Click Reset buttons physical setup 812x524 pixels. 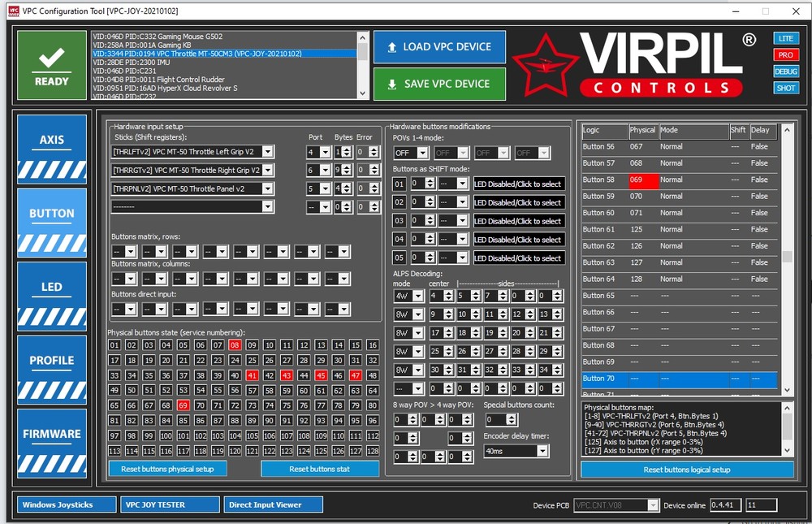point(167,469)
